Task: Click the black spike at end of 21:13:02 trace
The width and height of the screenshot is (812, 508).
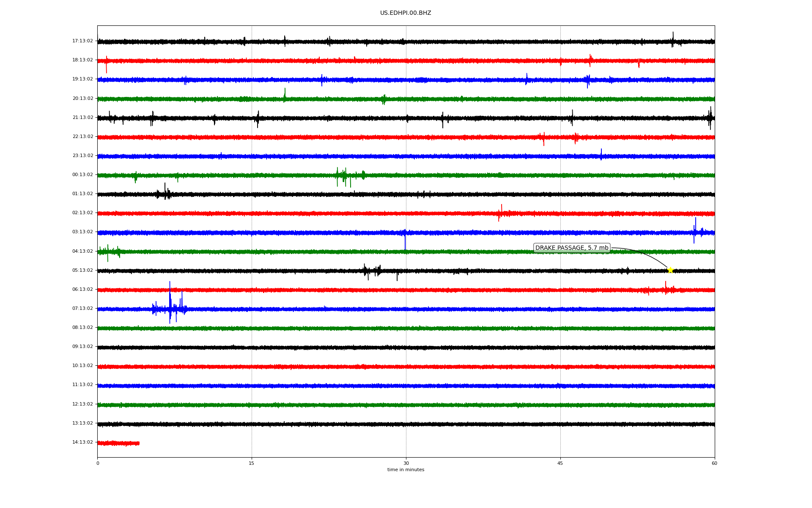Action: [x=710, y=118]
